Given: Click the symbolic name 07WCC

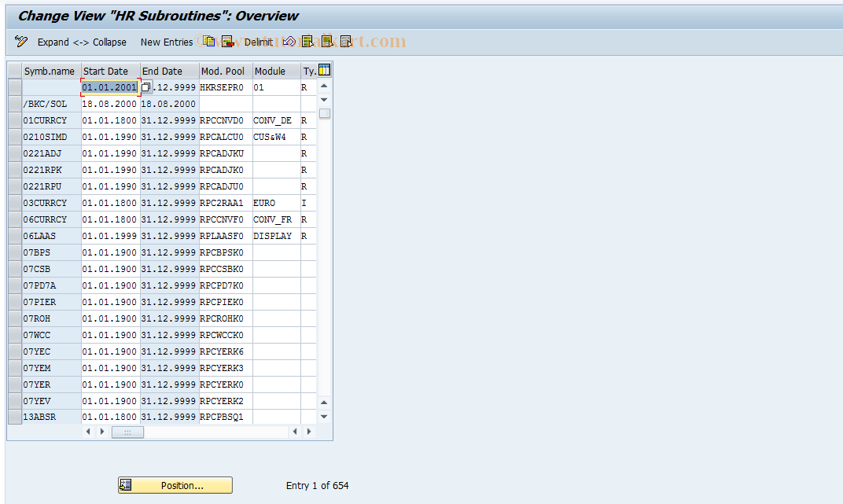Looking at the screenshot, I should click(52, 335).
